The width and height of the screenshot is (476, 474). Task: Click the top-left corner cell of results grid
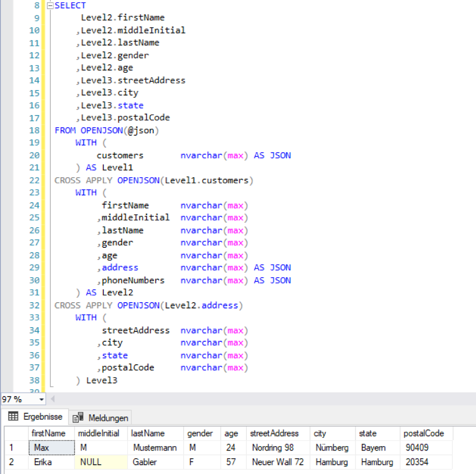click(x=14, y=433)
